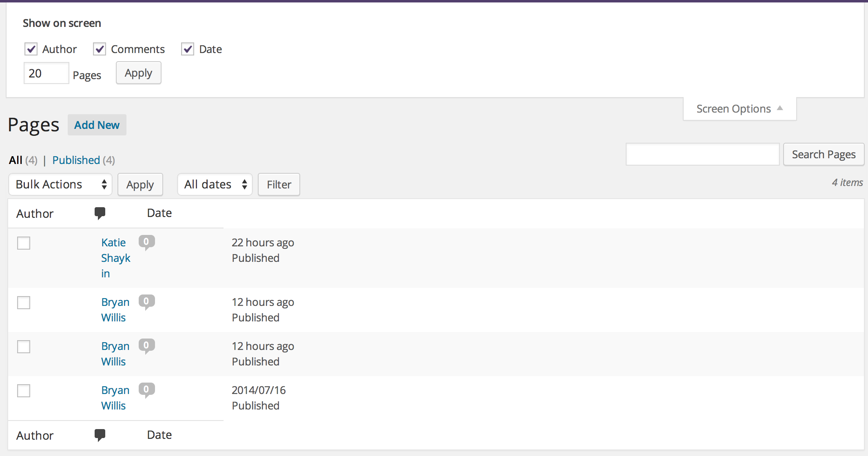Click the Comments column header icon

click(x=99, y=213)
